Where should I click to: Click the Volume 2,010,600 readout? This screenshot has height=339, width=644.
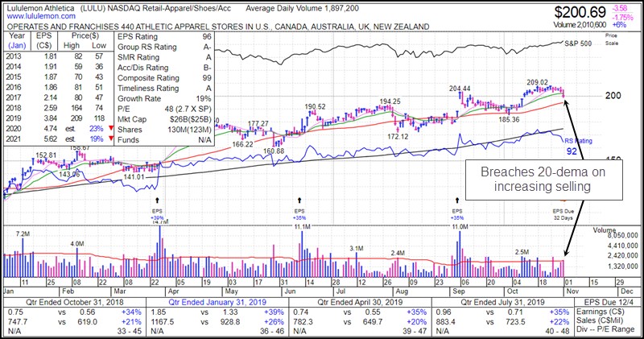coord(580,25)
